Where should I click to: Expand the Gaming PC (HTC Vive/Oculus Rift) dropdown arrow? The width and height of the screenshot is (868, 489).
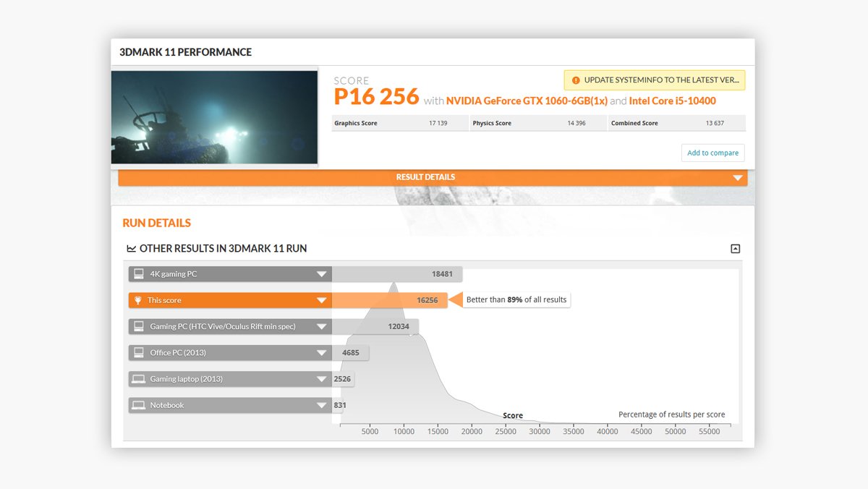tap(322, 327)
